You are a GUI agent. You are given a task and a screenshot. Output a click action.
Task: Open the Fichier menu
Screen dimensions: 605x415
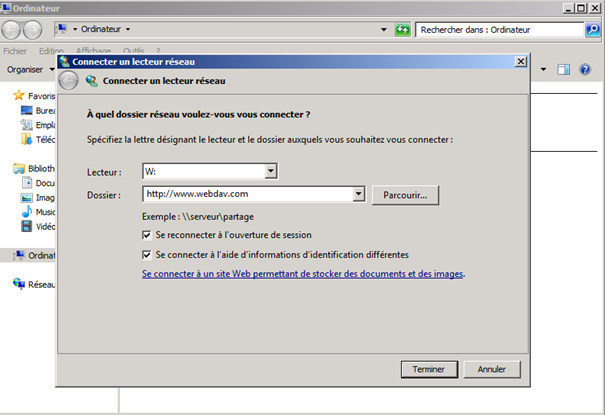click(15, 50)
